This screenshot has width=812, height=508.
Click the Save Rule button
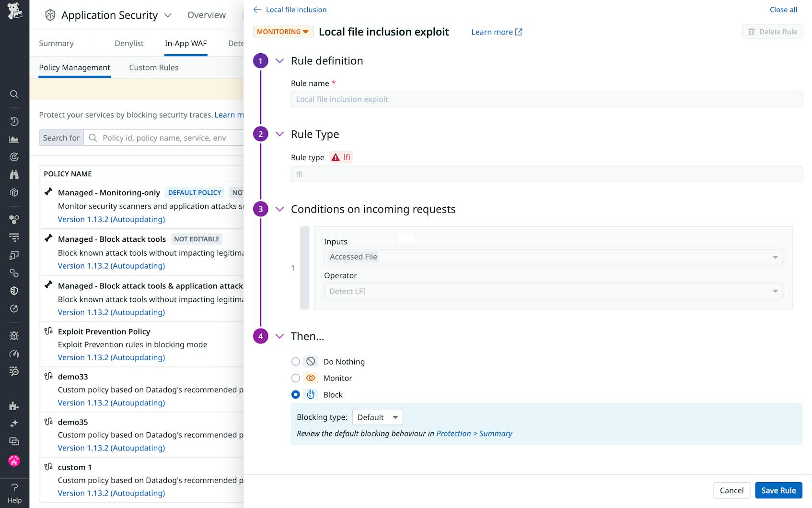[x=778, y=490]
